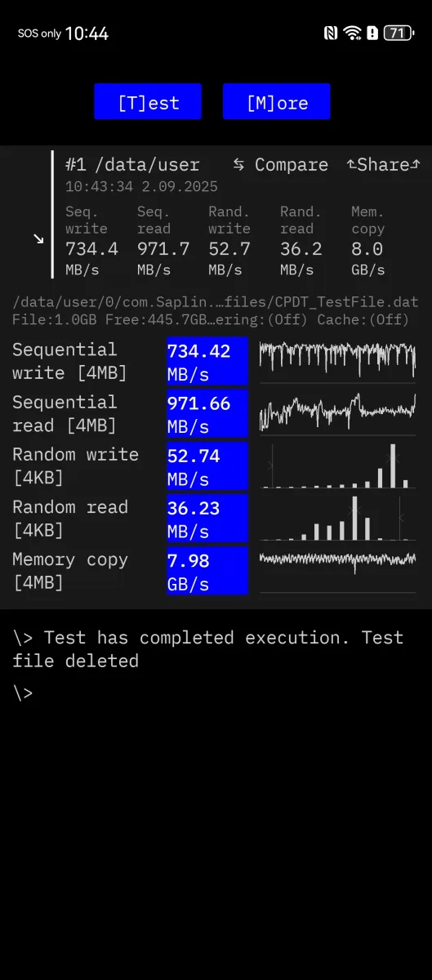Screen dimensions: 432x980
Task: Tap the CPDT_TestFile.dat path line
Action: [x=216, y=302]
